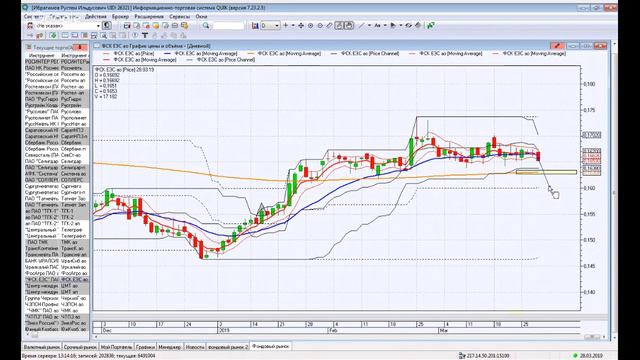Click the ФСК ЕЭС ао [Price] legend entry

[x=128, y=53]
